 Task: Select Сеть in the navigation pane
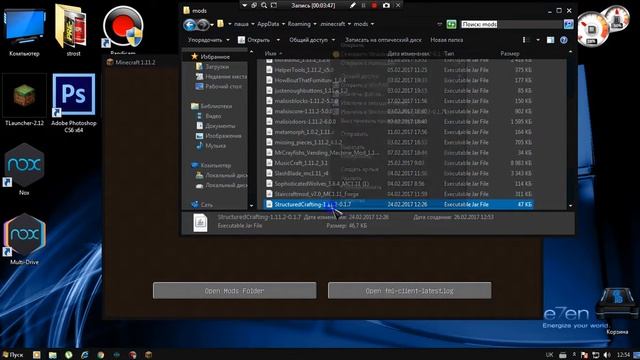tap(207, 204)
